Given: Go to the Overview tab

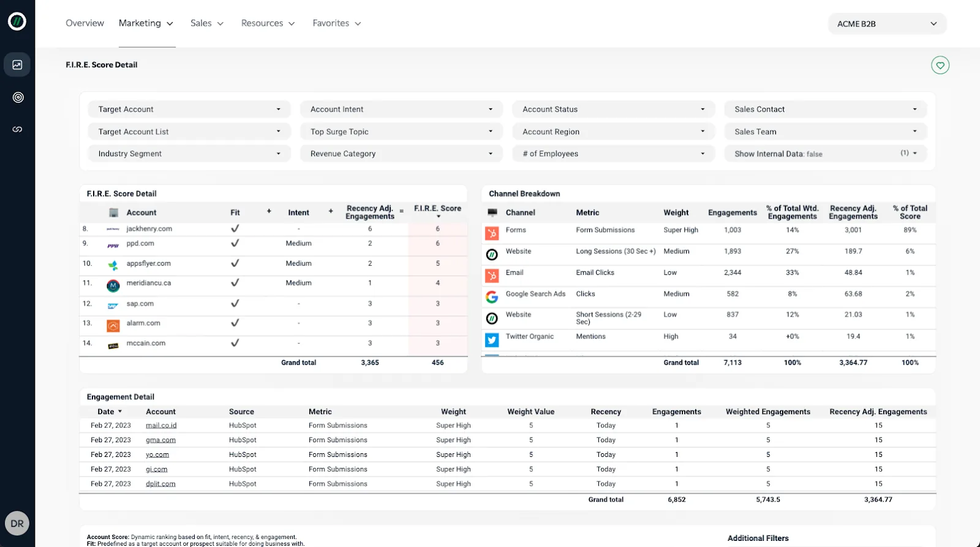Looking at the screenshot, I should (85, 23).
